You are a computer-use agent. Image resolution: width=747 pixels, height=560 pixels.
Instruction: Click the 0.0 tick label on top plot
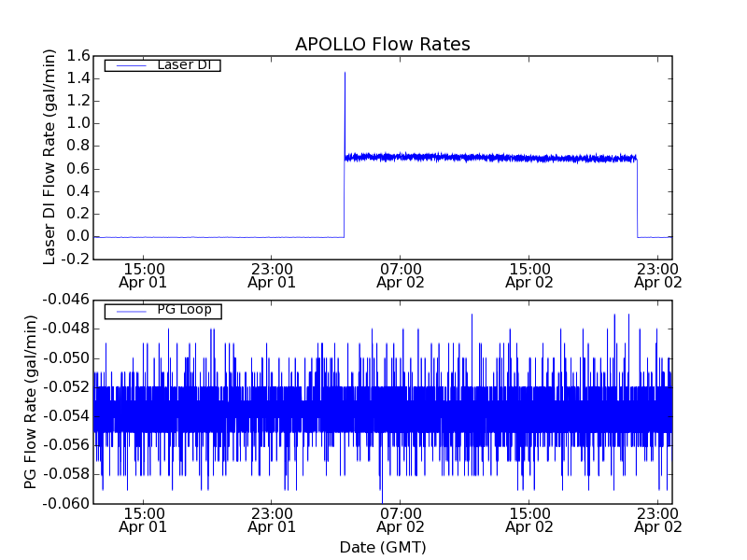78,236
